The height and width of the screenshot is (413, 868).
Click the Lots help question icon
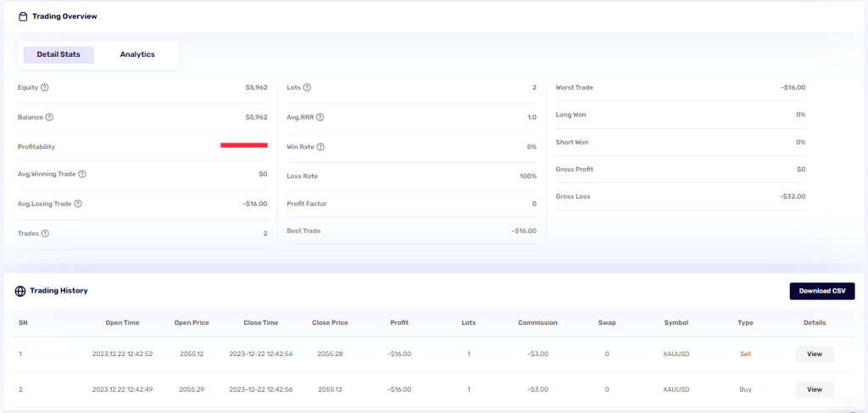[x=307, y=87]
